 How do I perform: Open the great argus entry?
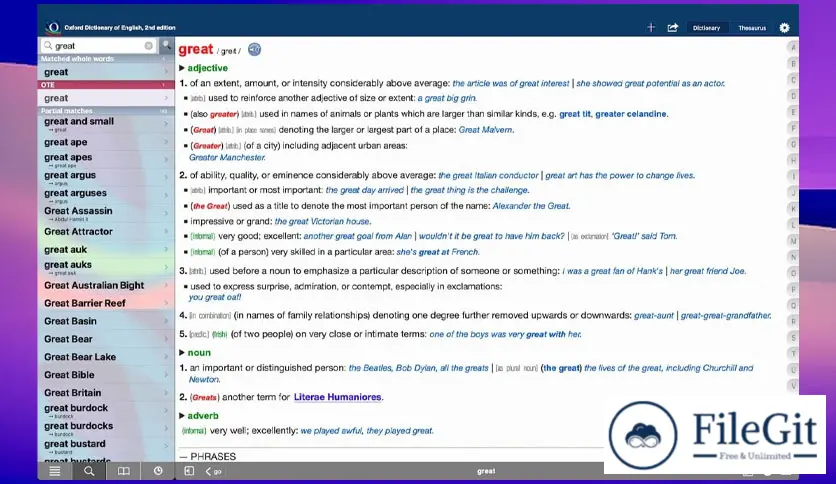click(x=106, y=178)
